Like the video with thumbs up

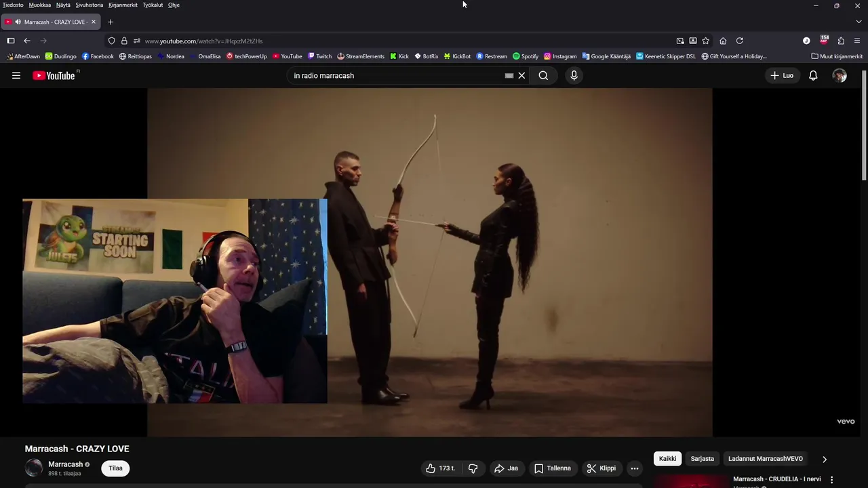coord(440,468)
